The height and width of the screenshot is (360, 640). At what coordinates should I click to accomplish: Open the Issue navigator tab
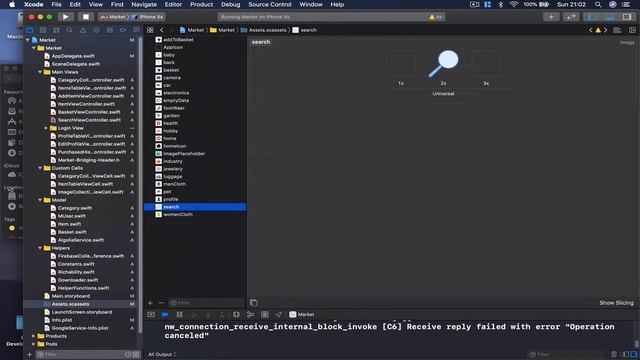pos(83,30)
